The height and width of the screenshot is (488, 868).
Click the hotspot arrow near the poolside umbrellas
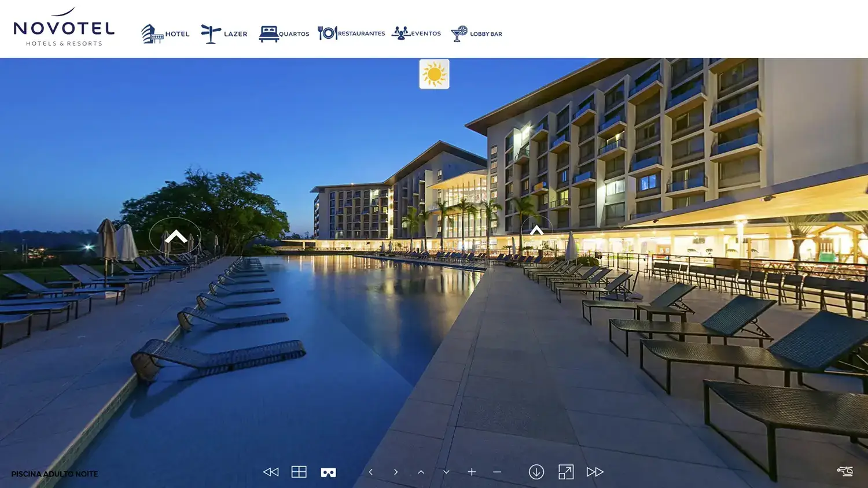[175, 235]
